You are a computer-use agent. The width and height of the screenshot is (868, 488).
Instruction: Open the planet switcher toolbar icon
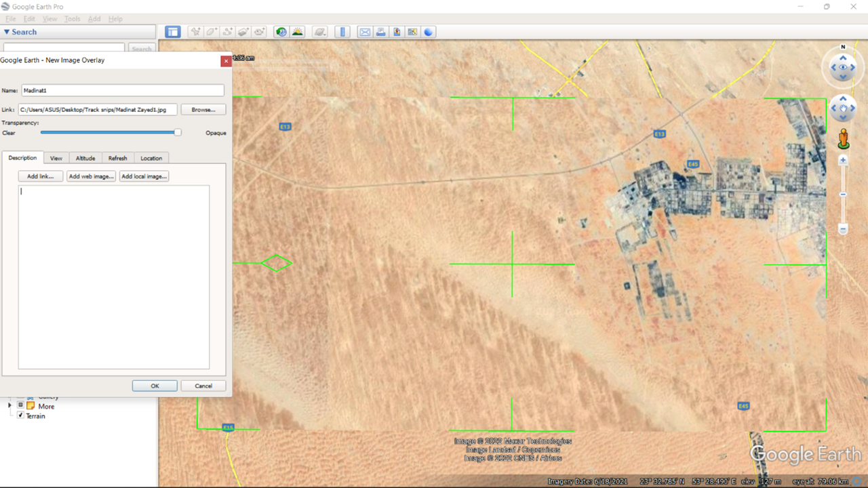point(320,32)
